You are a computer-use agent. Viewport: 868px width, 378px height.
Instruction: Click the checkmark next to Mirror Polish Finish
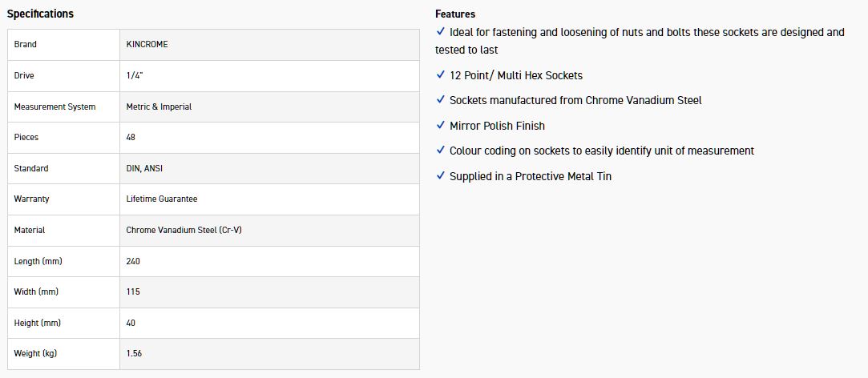coord(440,125)
